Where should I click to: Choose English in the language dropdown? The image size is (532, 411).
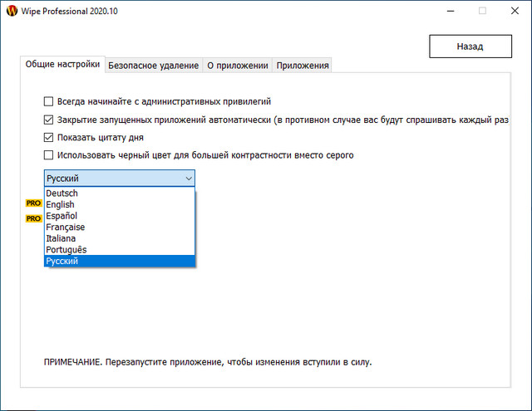click(61, 205)
